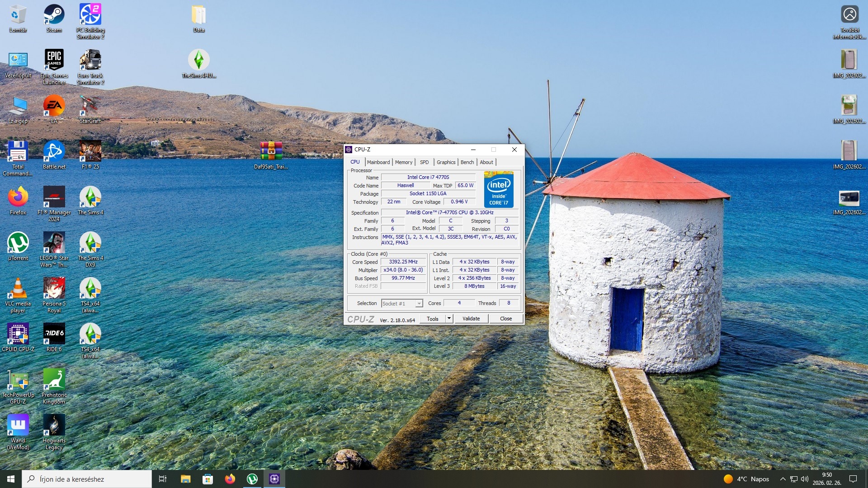Click the Validate button

(471, 319)
